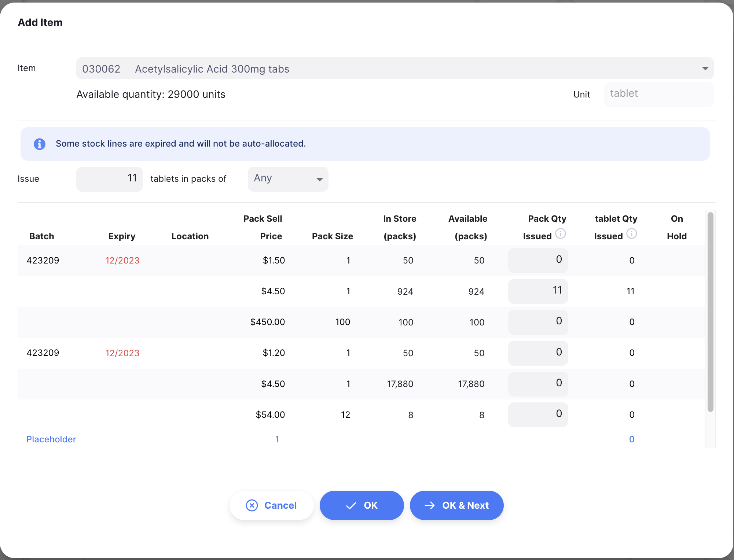Open the Acetylsalicylic Acid item combo box

395,68
